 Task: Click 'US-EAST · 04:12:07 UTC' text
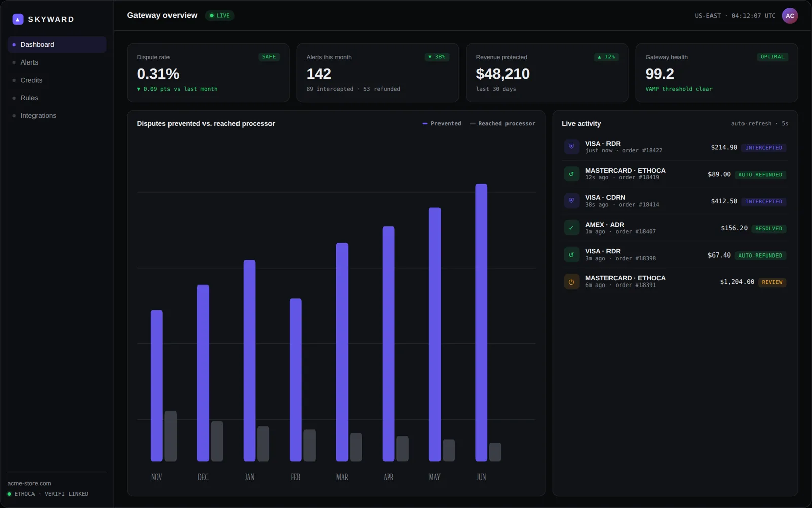pos(735,16)
